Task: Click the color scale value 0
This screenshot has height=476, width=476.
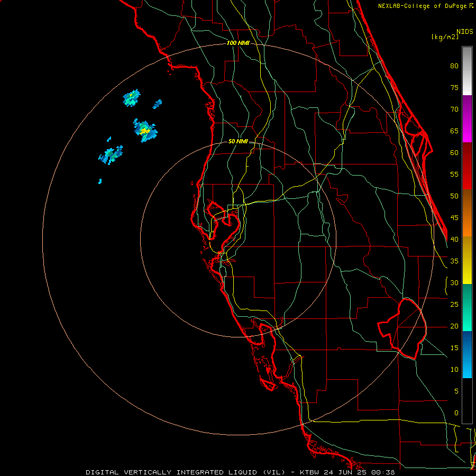Action: coord(456,413)
